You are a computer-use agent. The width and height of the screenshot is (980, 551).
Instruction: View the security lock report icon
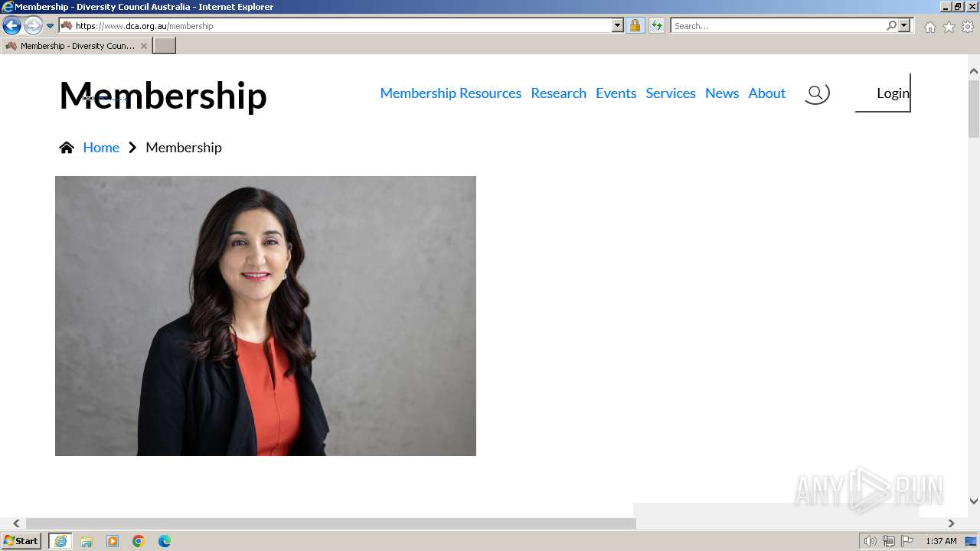(635, 25)
